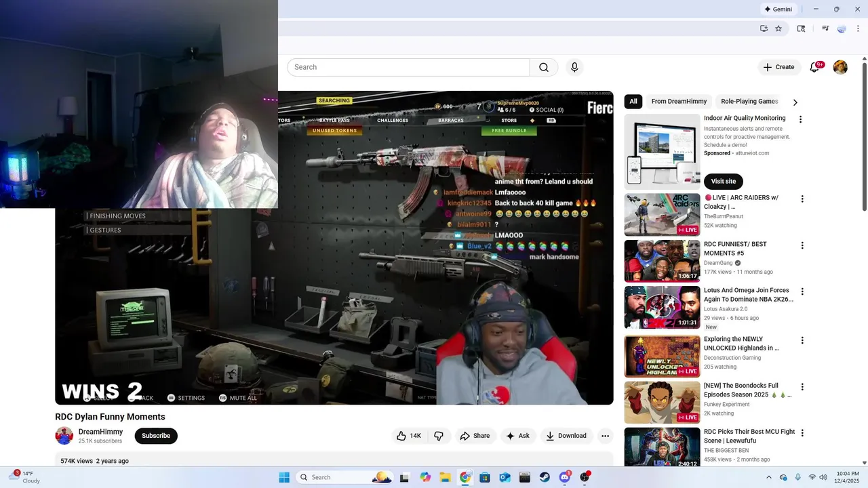
Task: Open Indoor Air Quality Monitoring ad thumbnail
Action: click(662, 152)
